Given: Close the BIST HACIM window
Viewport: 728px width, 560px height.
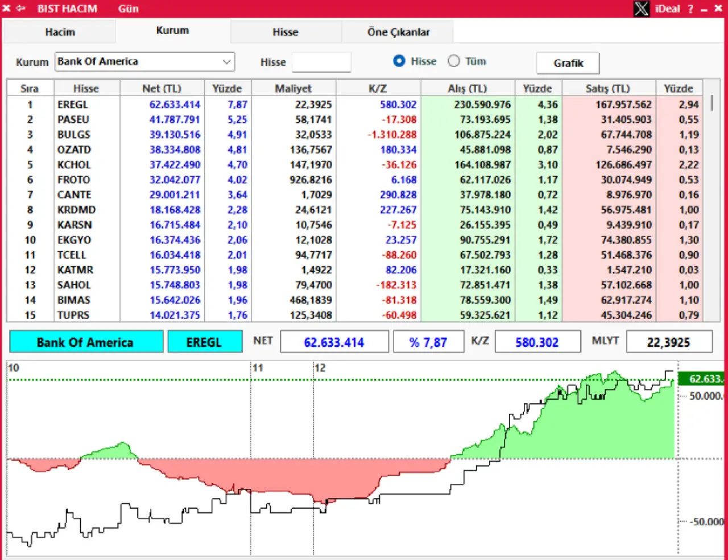Looking at the screenshot, I should point(718,9).
